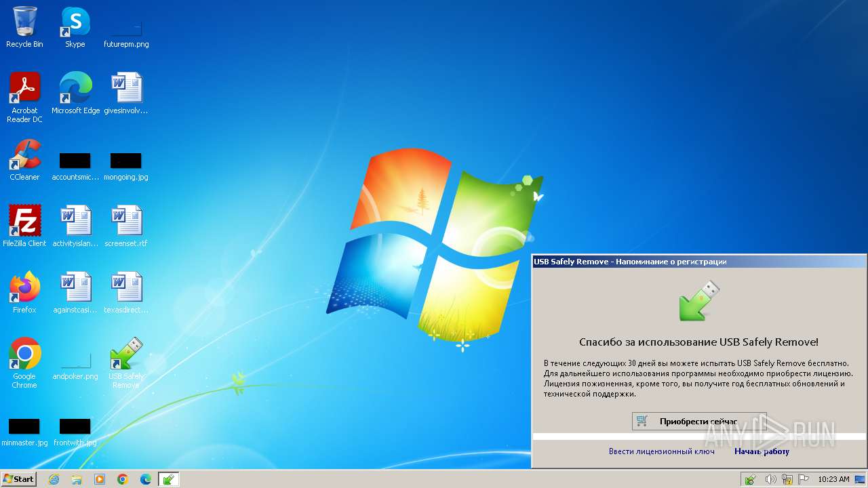The height and width of the screenshot is (488, 868).
Task: Open Firefox desktop shortcut
Action: 24,292
